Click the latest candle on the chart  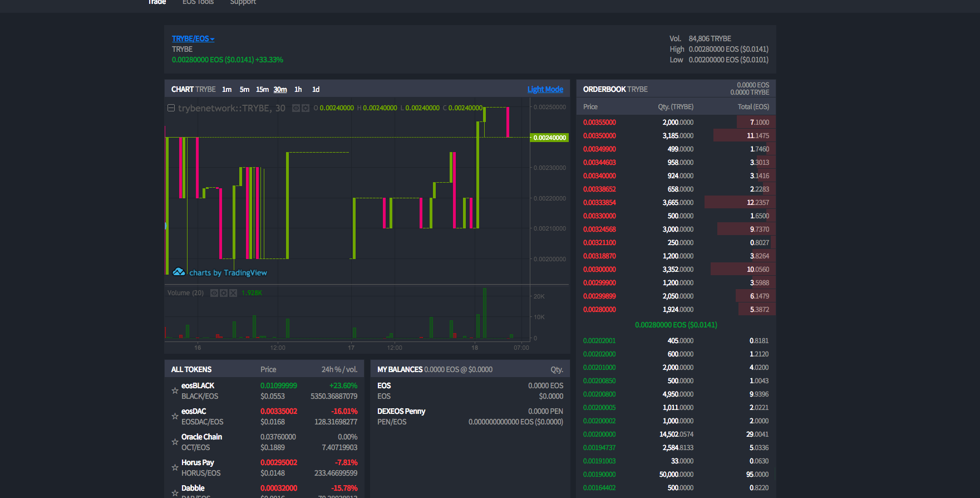pyautogui.click(x=508, y=122)
